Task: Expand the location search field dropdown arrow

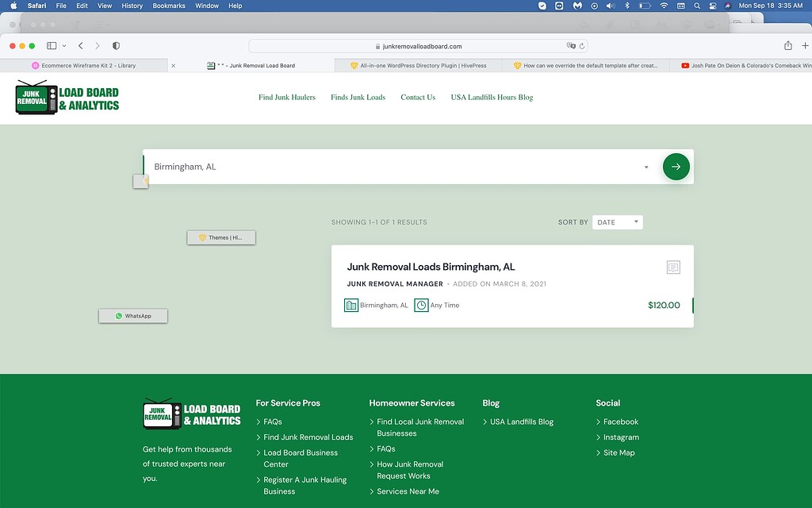Action: click(x=645, y=167)
